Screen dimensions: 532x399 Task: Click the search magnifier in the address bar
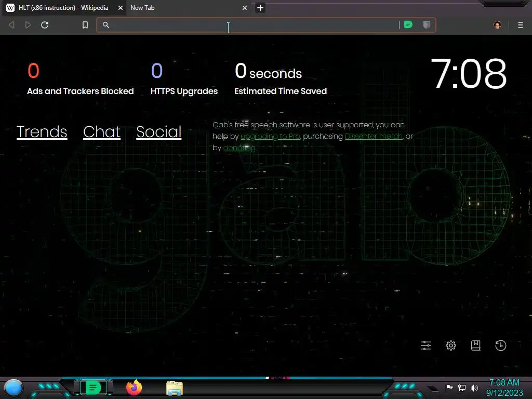tap(106, 25)
